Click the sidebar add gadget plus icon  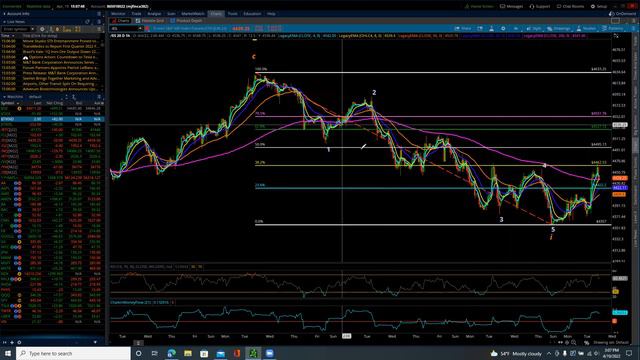12,342
